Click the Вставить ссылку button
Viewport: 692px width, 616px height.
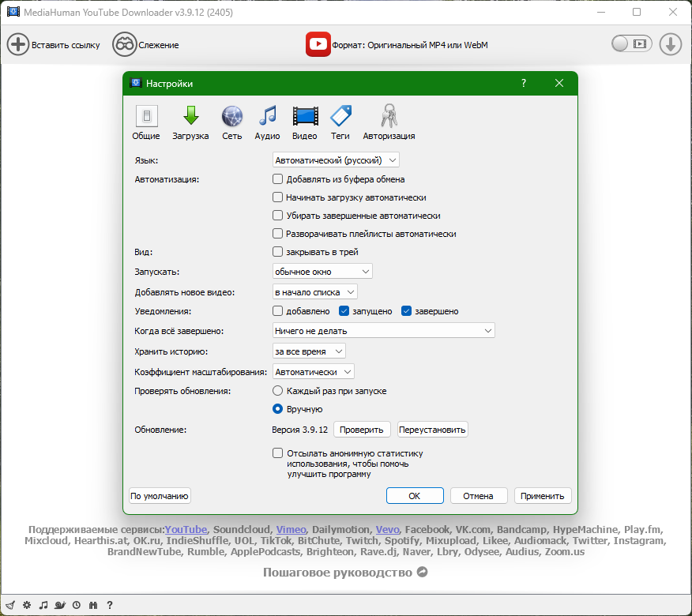[x=50, y=44]
